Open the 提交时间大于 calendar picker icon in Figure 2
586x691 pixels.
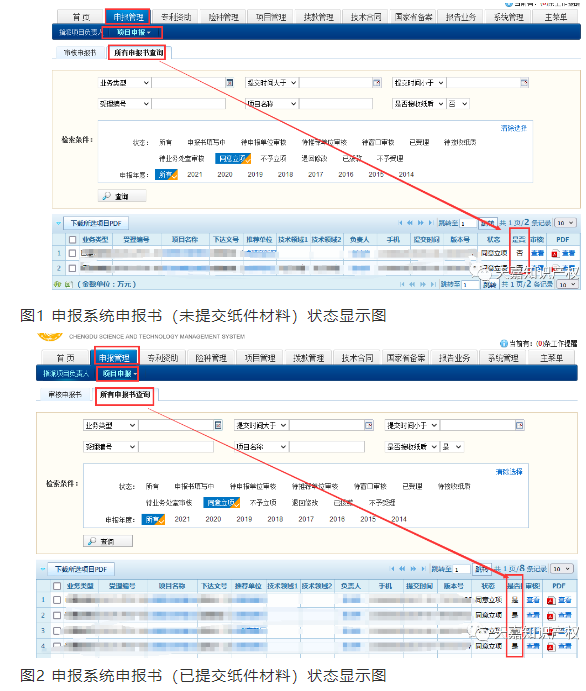coord(369,425)
